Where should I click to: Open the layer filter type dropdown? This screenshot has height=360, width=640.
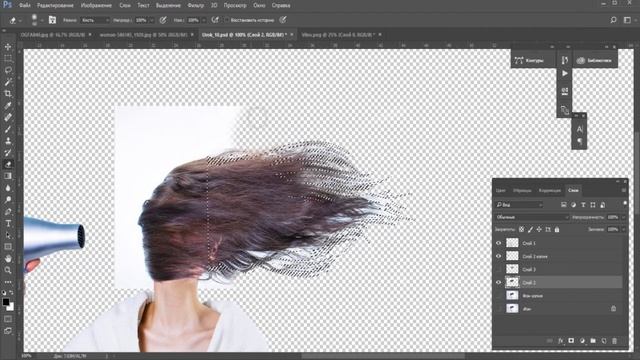click(519, 204)
